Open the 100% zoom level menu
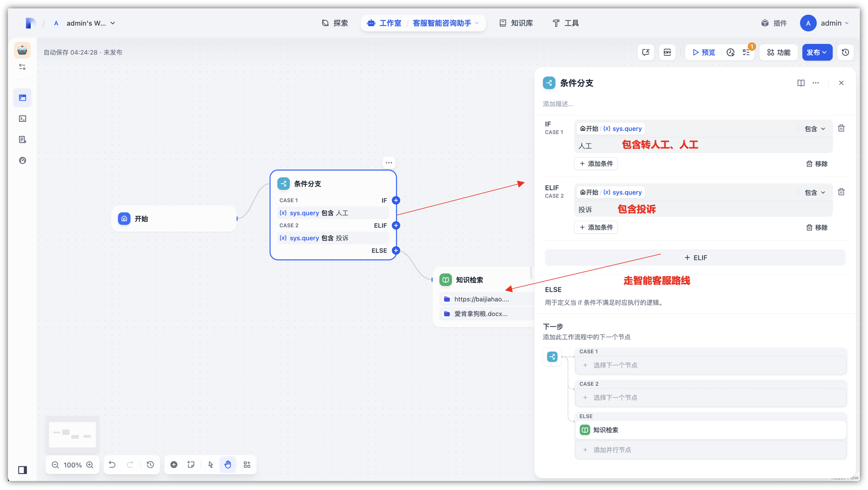 click(73, 465)
